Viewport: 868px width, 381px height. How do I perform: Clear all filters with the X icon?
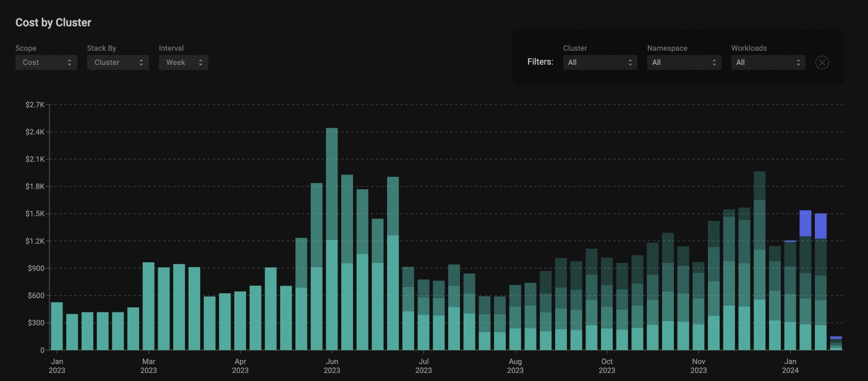(x=822, y=62)
